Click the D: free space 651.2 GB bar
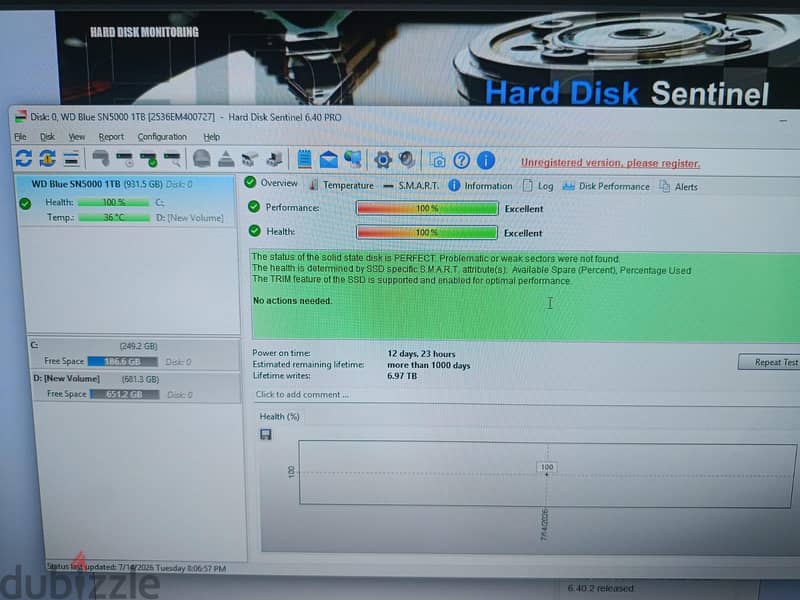The height and width of the screenshot is (600, 800). 124,394
